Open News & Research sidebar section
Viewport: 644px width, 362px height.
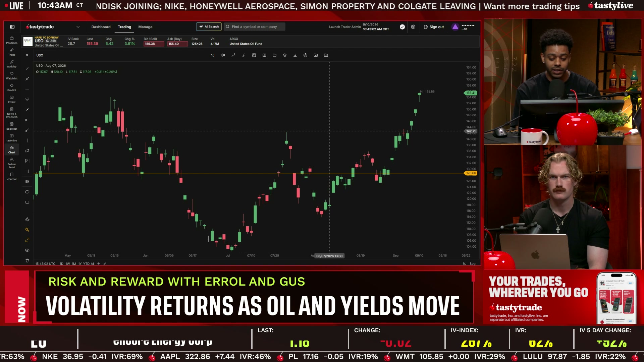click(x=12, y=113)
